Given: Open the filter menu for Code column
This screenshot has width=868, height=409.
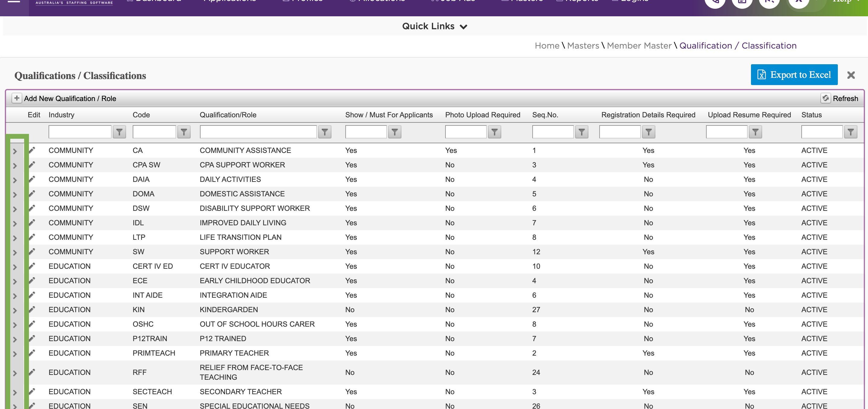Looking at the screenshot, I should coord(184,132).
